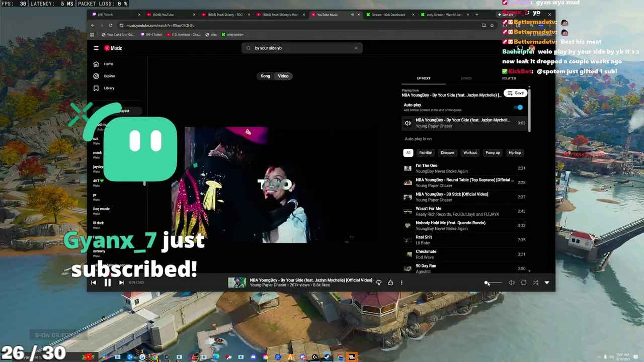
Task: Open the (99+) Twitch bookmark
Action: click(x=151, y=35)
